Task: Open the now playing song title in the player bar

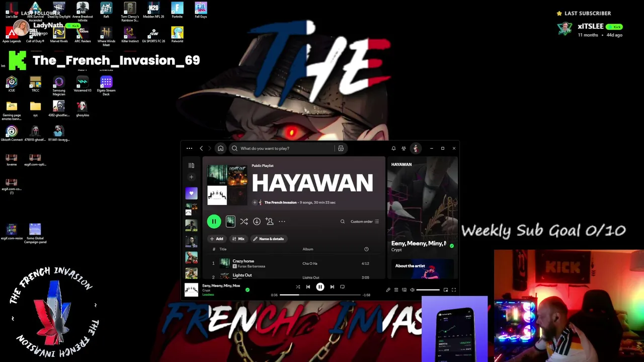Action: pyautogui.click(x=221, y=286)
